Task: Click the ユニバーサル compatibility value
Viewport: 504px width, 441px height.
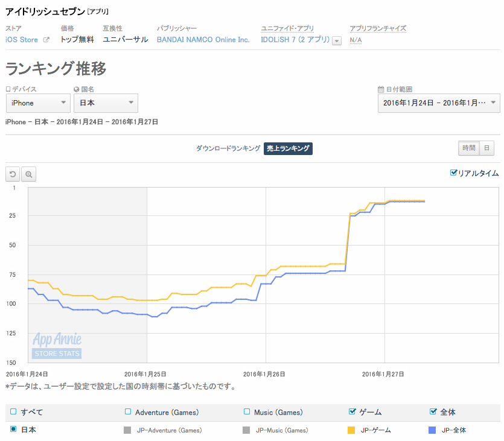Action: tap(126, 39)
